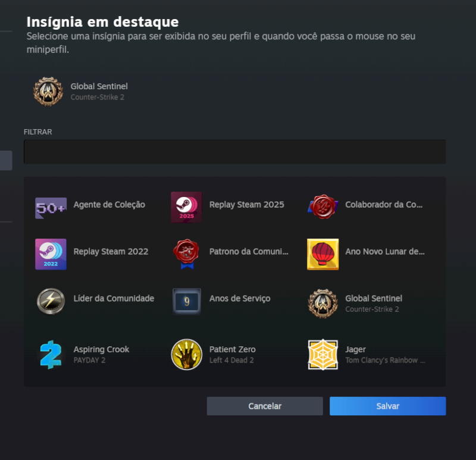476x460 pixels.
Task: Click the 'Left 4 Dead 2' game subtitle
Action: pos(231,360)
